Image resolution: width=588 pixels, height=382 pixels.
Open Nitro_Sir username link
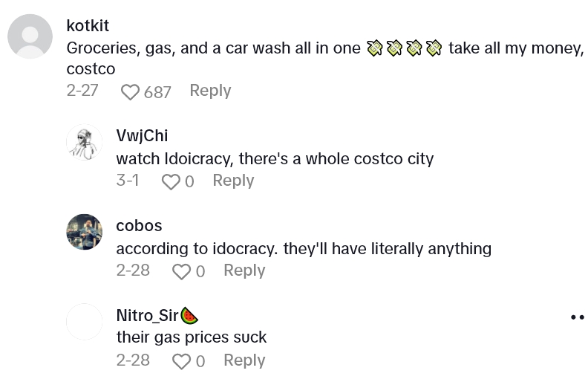(x=147, y=315)
